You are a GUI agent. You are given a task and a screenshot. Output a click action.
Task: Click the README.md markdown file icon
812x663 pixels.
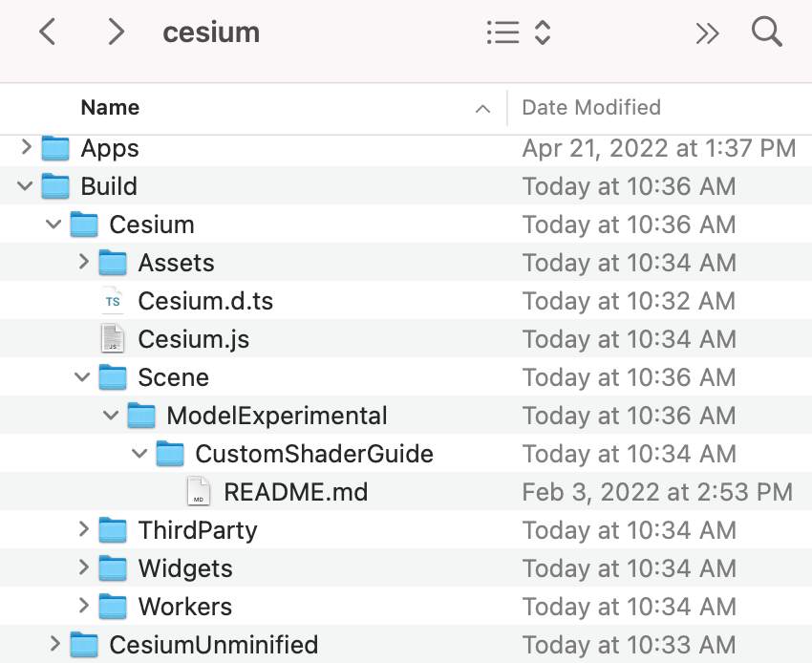199,491
